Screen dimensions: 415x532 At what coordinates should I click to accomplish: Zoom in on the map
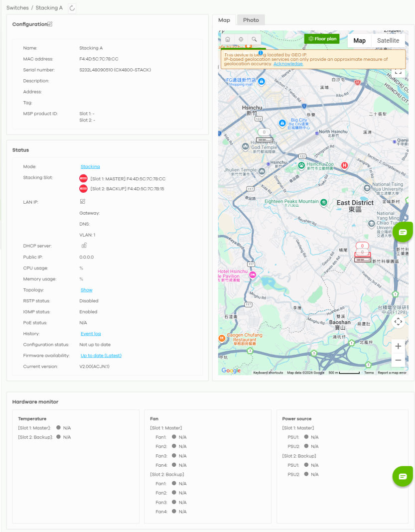click(398, 346)
